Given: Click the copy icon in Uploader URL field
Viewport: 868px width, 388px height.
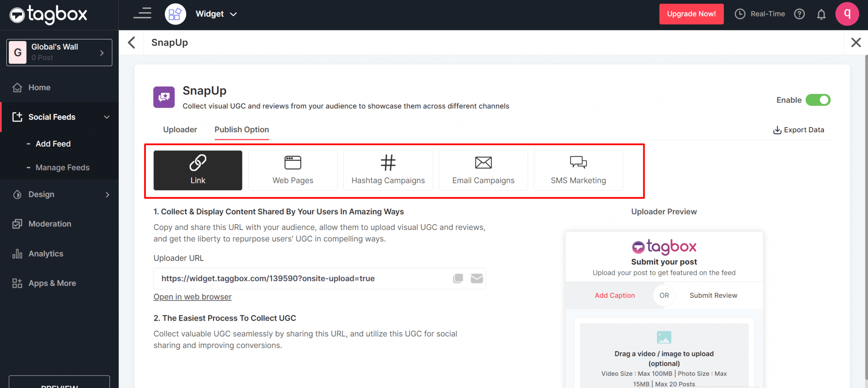Looking at the screenshot, I should tap(458, 278).
